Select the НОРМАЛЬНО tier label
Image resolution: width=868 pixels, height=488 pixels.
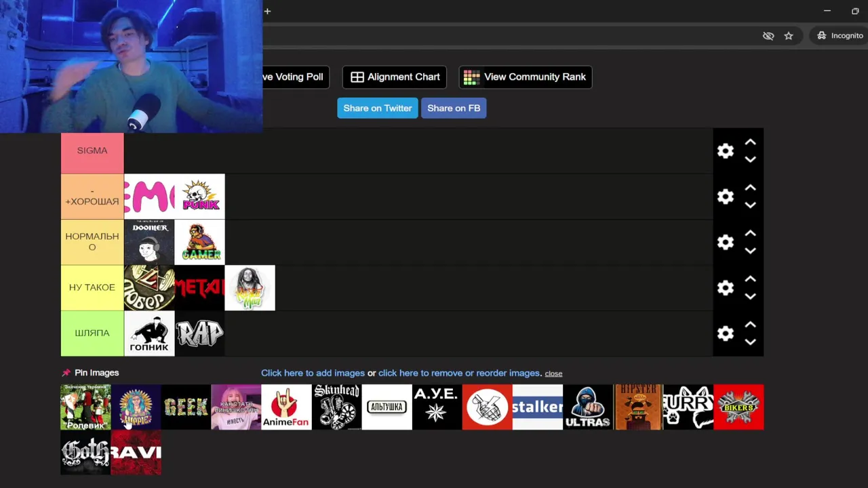[x=92, y=242]
